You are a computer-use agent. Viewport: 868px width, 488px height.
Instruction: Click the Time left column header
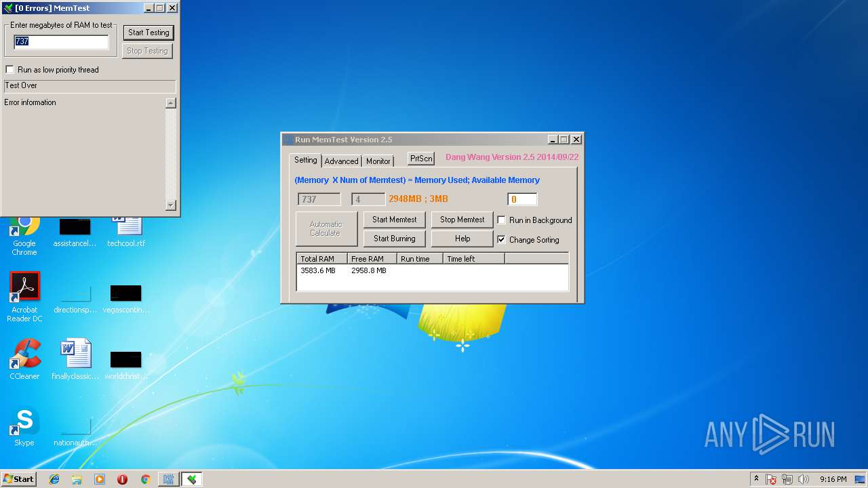pos(474,259)
